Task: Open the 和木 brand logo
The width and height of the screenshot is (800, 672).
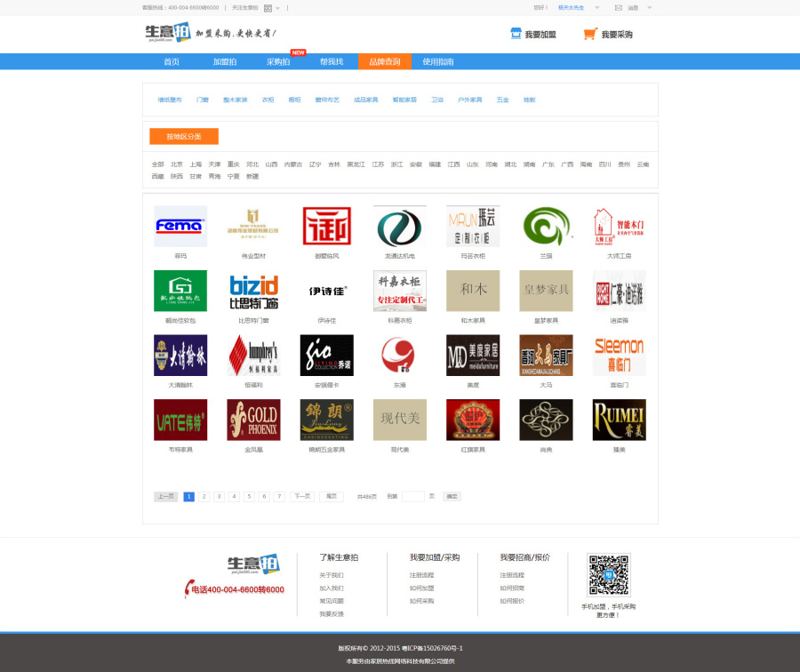Action: point(473,291)
